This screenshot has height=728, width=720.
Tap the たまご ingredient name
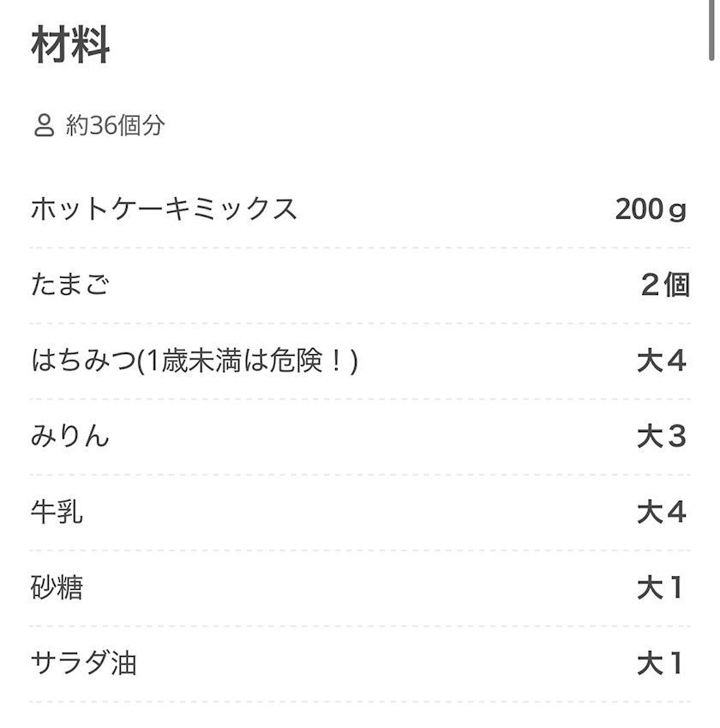[x=70, y=285]
